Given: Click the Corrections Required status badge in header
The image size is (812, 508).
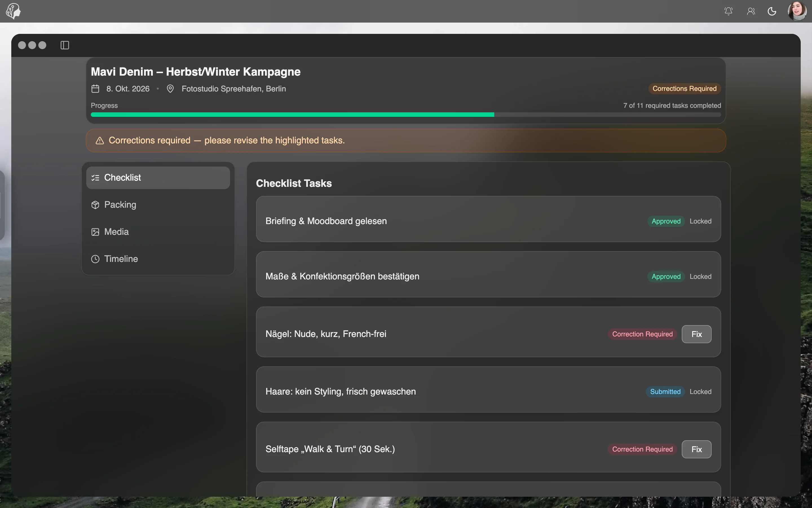Looking at the screenshot, I should pyautogui.click(x=685, y=89).
